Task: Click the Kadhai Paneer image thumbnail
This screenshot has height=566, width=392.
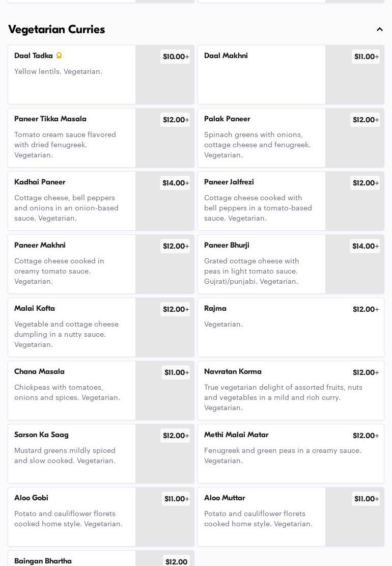Action: (x=164, y=209)
